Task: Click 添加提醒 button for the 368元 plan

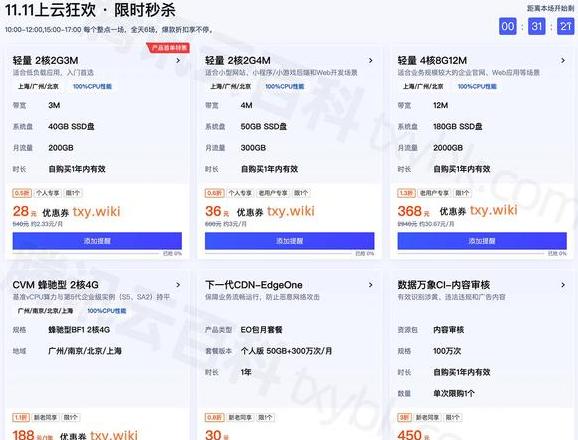Action: (482, 241)
